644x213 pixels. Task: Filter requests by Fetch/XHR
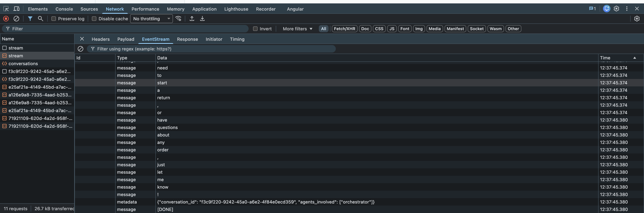pyautogui.click(x=344, y=28)
